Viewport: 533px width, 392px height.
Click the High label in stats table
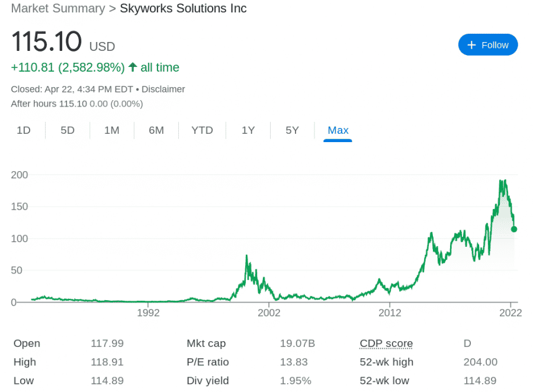click(25, 362)
